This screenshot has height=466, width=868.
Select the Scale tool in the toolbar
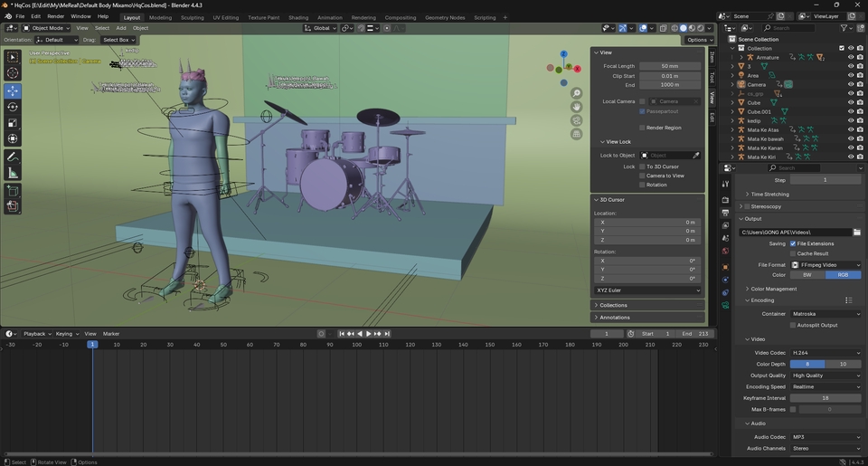point(13,123)
